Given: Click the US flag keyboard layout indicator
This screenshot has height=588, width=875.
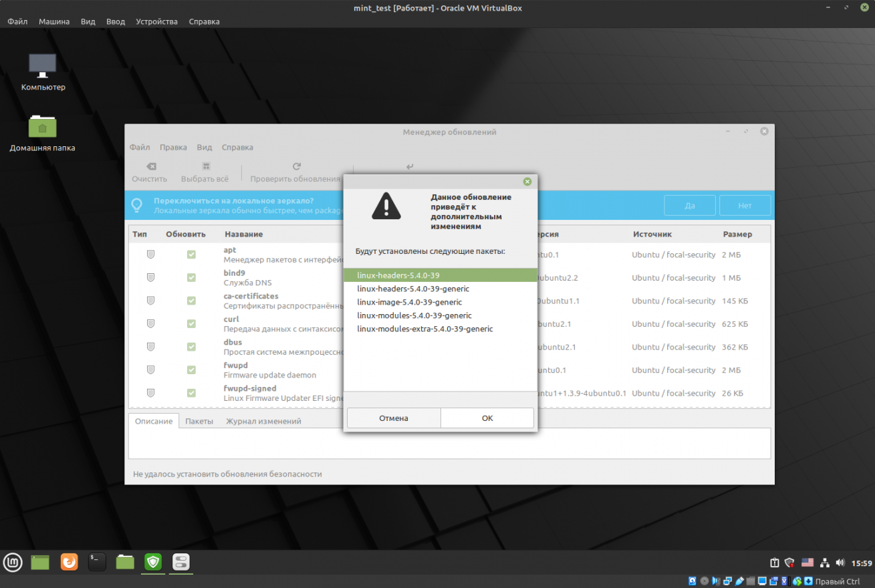Looking at the screenshot, I should click(x=807, y=563).
